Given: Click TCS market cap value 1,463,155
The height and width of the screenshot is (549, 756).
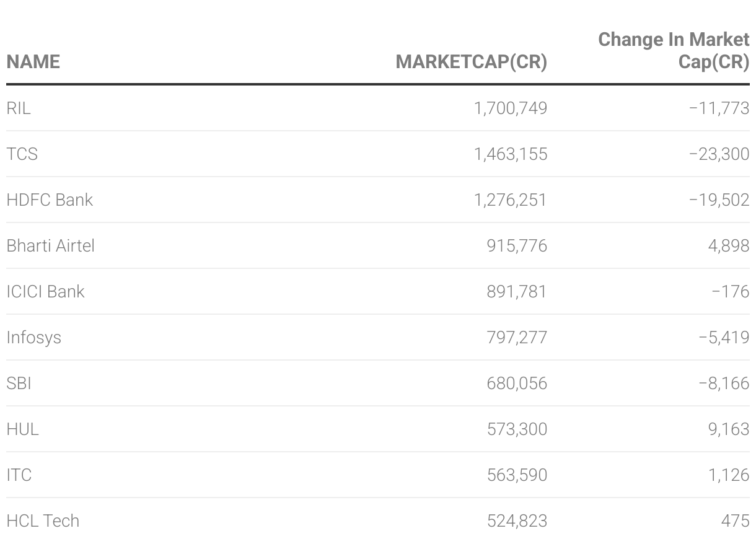Looking at the screenshot, I should point(511,154).
